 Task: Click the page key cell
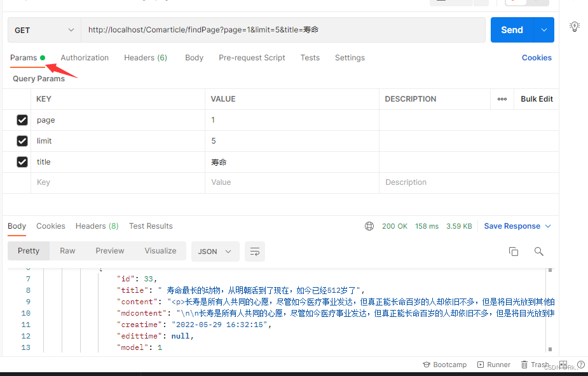click(118, 120)
